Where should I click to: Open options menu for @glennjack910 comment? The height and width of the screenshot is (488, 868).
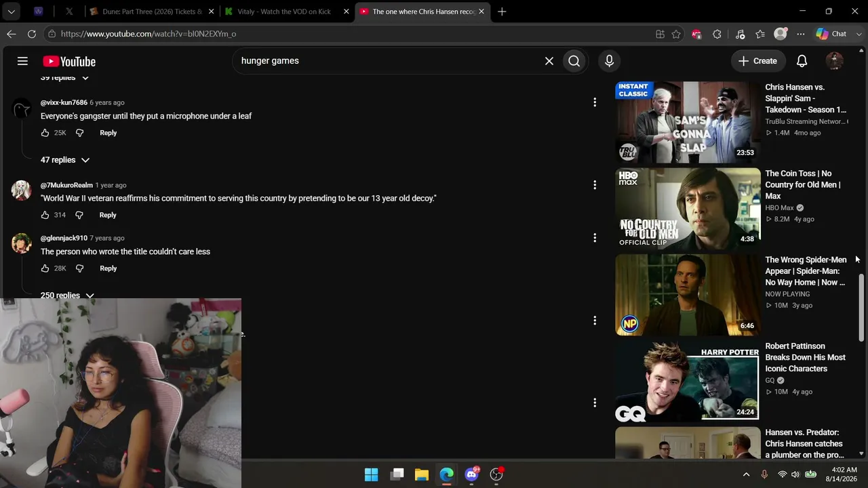tap(595, 238)
